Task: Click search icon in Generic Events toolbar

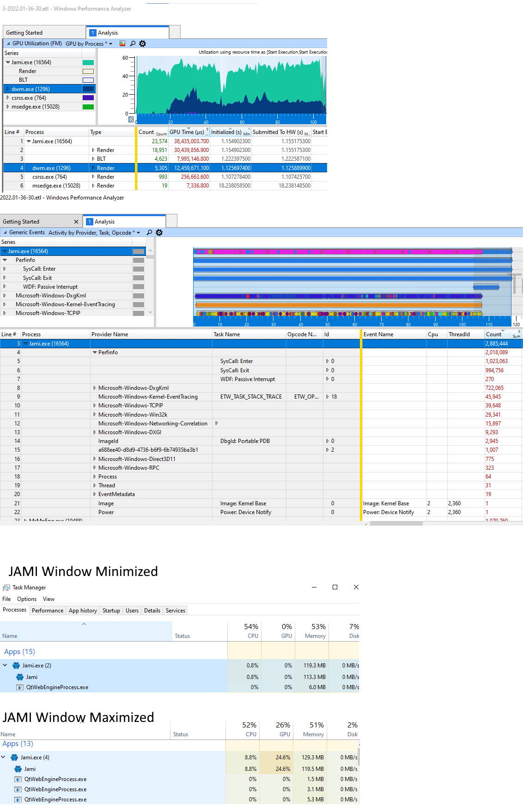Action: click(149, 232)
